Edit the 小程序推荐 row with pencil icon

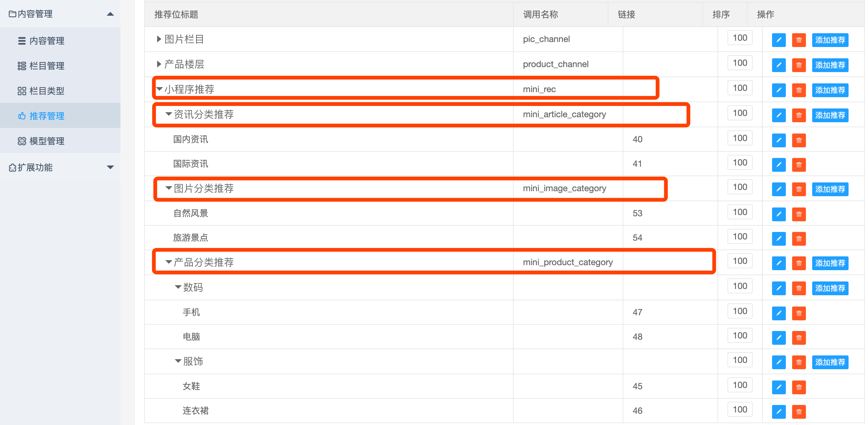778,90
